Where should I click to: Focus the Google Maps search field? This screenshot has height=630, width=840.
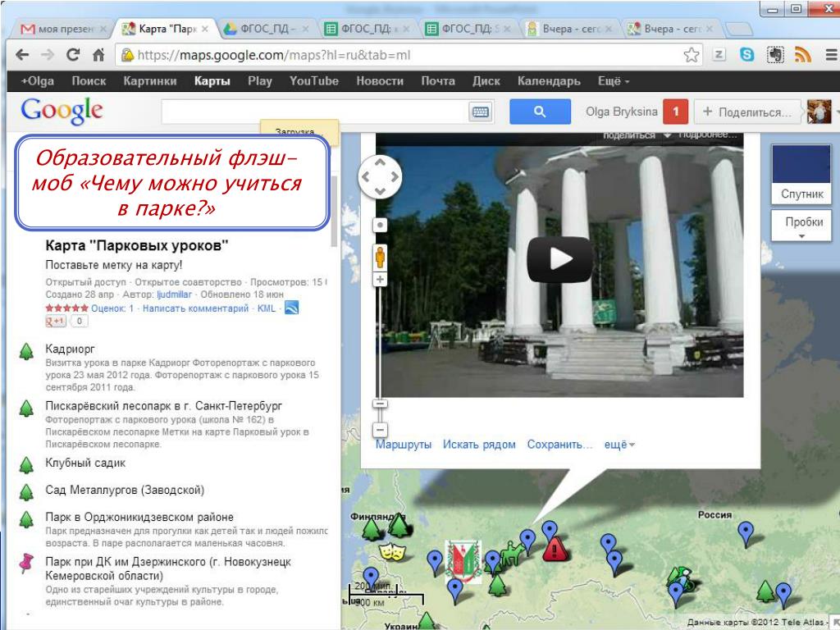pos(315,112)
